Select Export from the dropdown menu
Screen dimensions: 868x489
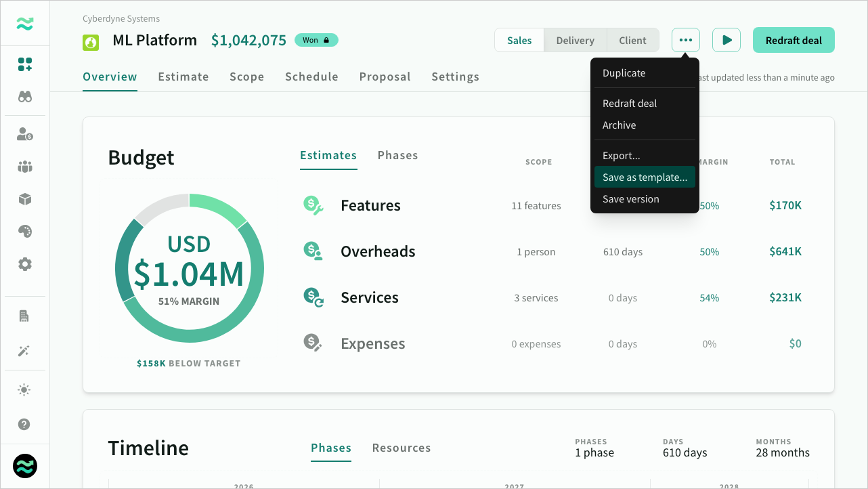click(x=621, y=156)
